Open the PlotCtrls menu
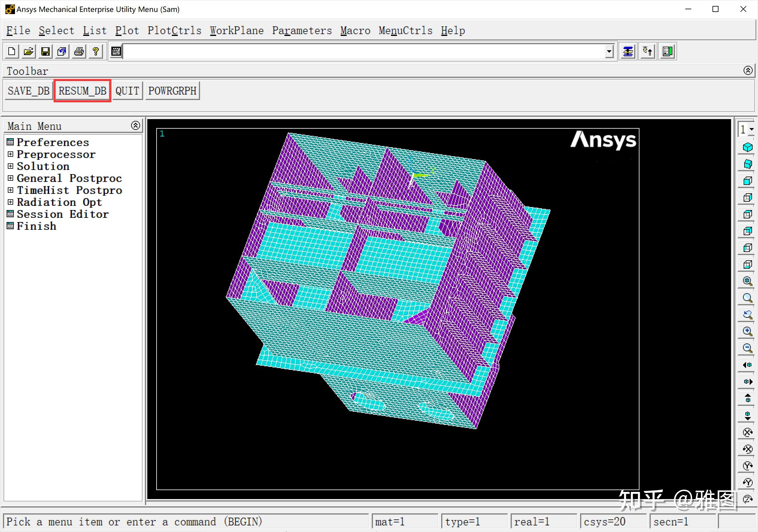 coord(175,30)
